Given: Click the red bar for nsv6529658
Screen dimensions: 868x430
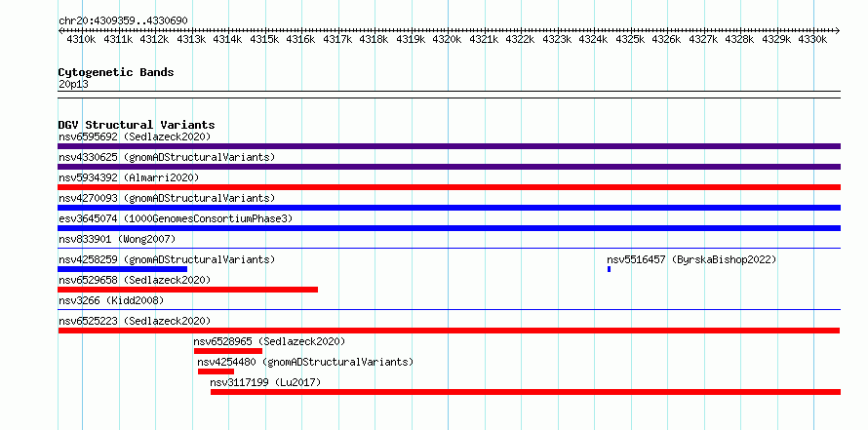Looking at the screenshot, I should coord(187,290).
